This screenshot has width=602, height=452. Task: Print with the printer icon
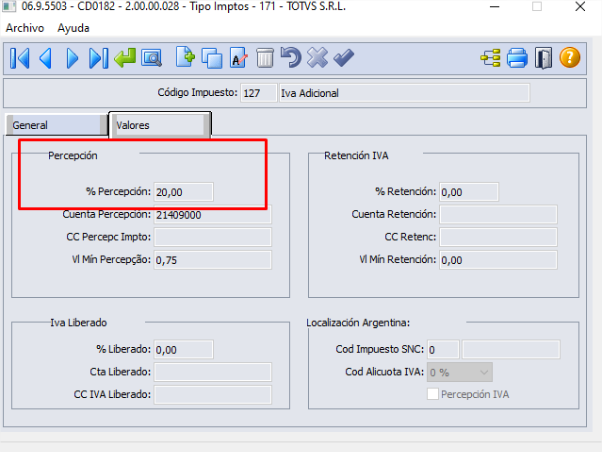(x=517, y=58)
